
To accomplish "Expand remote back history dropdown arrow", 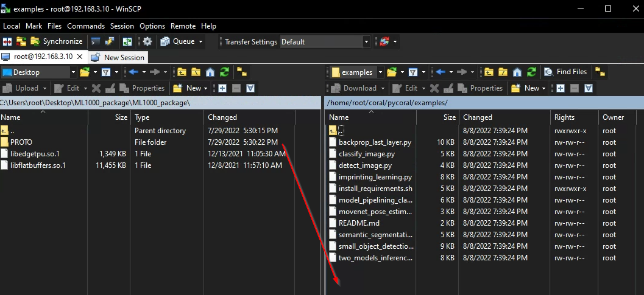I will coord(450,72).
